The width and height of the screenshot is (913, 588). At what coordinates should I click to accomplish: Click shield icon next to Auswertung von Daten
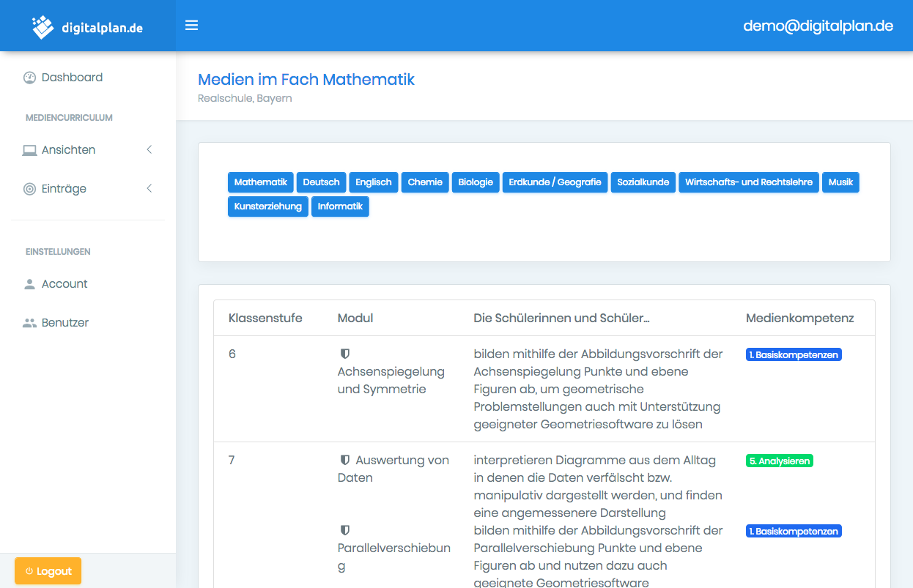(345, 460)
